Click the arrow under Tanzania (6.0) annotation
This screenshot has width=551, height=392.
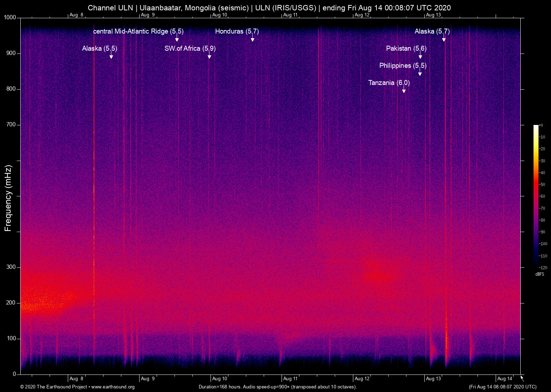point(404,90)
